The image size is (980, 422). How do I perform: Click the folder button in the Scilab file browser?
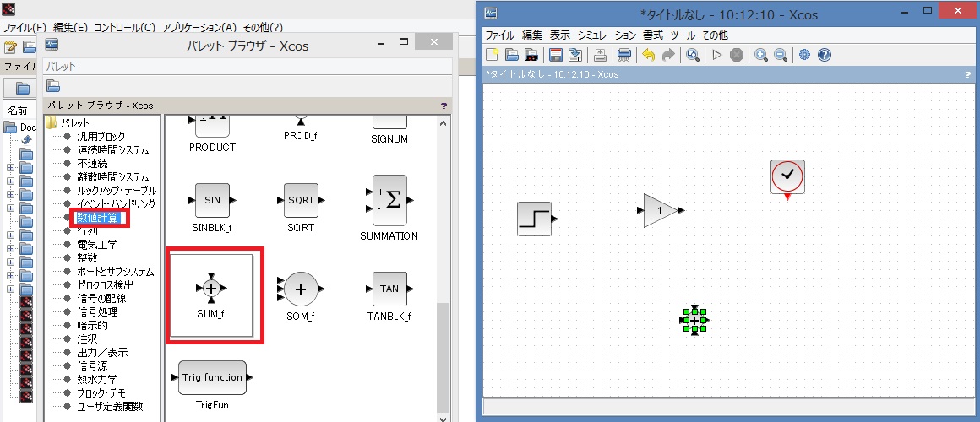(x=23, y=88)
